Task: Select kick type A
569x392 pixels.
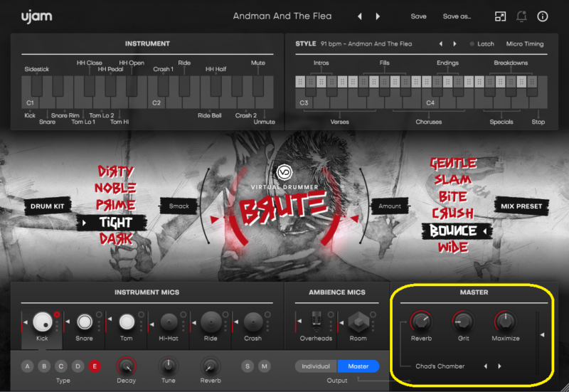Action: (27, 366)
